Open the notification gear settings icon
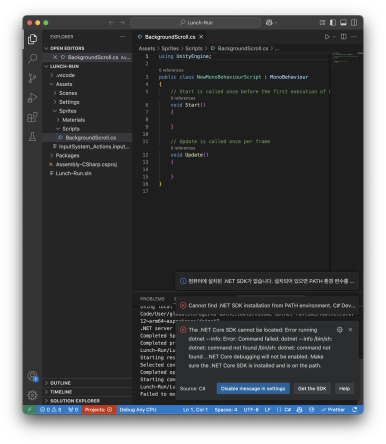 [x=340, y=330]
